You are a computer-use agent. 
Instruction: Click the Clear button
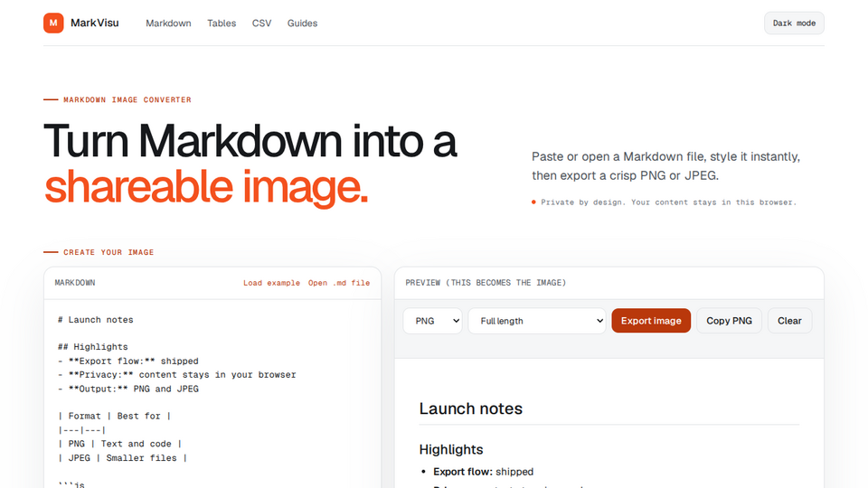[x=789, y=321]
